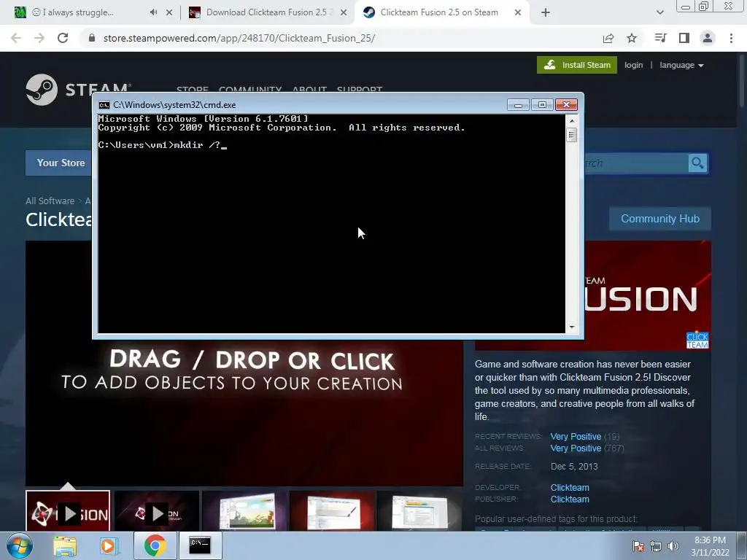Select Clickteam Fusion 2.5 on Steam tab
This screenshot has width=747, height=560.
coord(438,12)
